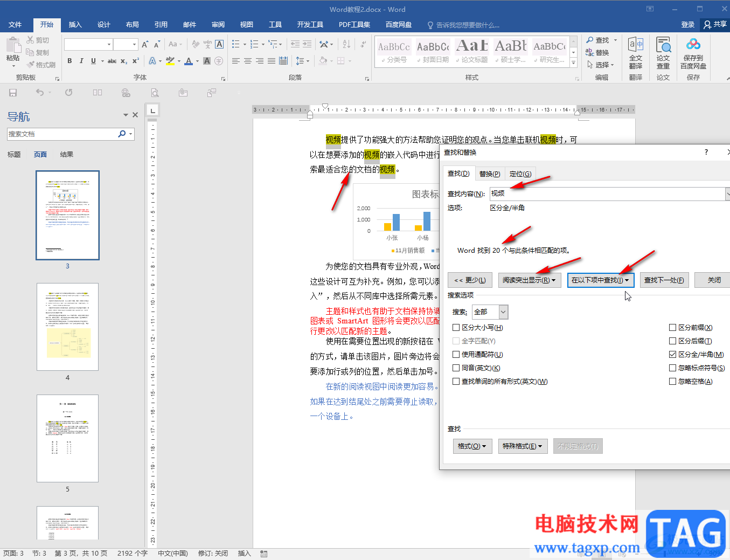Click the 登录 sign-in link
This screenshot has width=730, height=560.
coord(688,25)
